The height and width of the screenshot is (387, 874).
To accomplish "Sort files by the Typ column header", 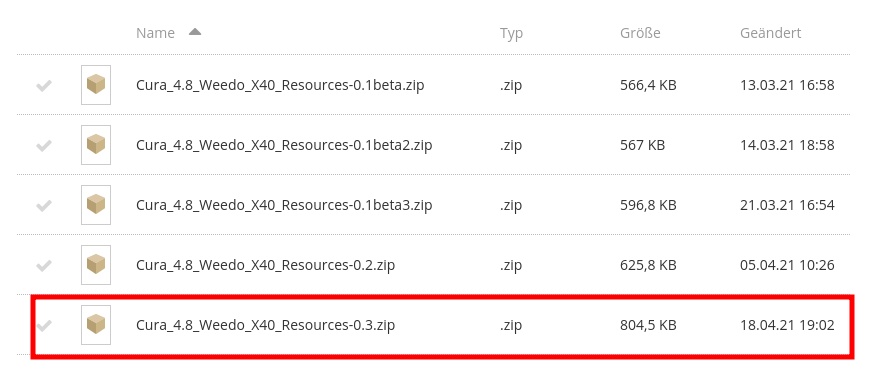I will point(512,33).
